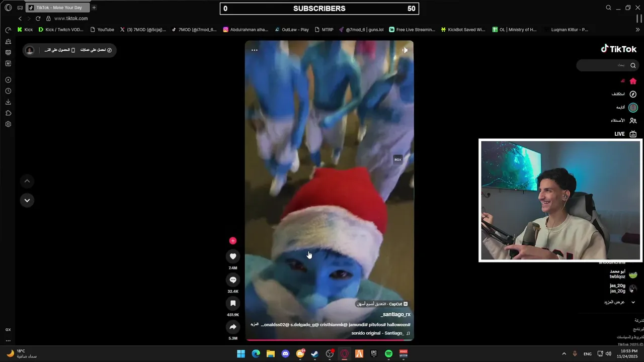Open Epic Games from the taskbar
This screenshot has width=644, height=362.
coord(374,354)
